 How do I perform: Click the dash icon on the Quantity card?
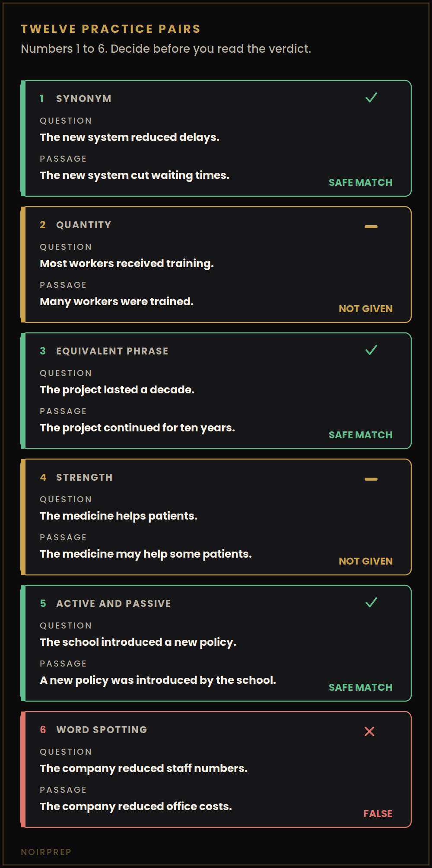pyautogui.click(x=371, y=227)
